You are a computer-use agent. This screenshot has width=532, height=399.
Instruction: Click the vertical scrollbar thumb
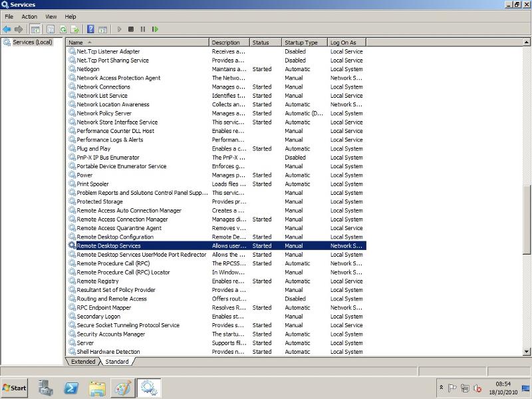(x=527, y=219)
